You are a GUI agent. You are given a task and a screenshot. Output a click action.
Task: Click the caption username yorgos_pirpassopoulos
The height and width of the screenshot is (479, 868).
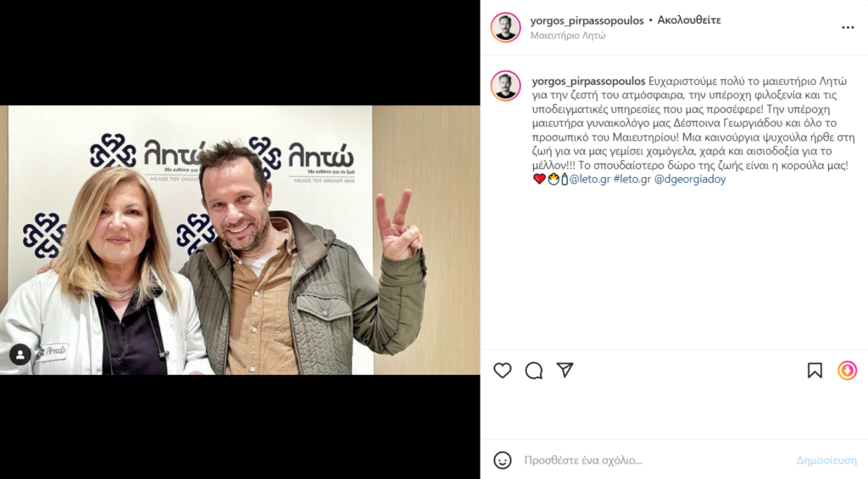click(x=588, y=81)
